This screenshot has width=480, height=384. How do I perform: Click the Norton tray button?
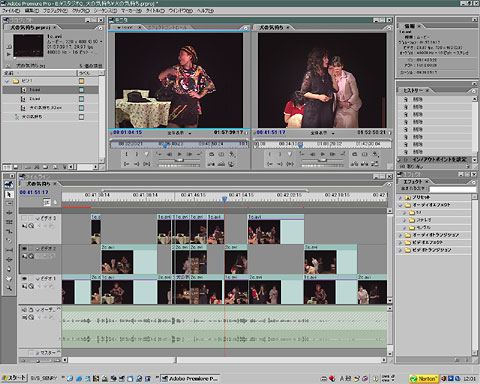tap(424, 379)
